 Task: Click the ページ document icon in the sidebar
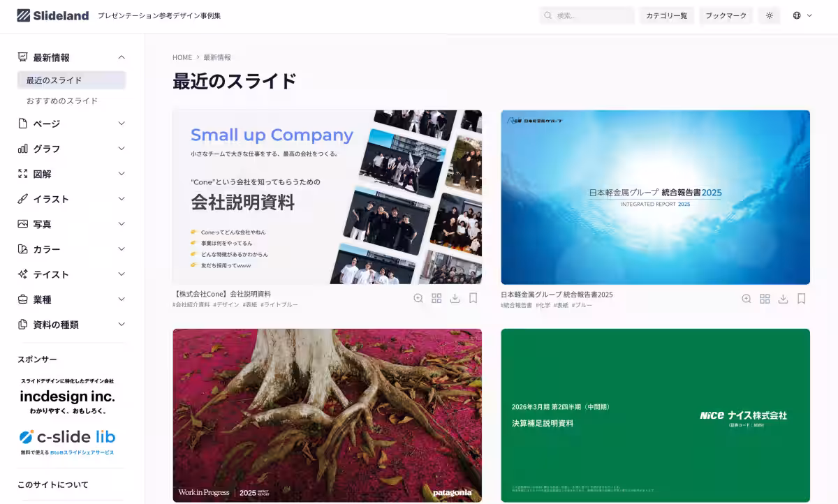tap(24, 123)
